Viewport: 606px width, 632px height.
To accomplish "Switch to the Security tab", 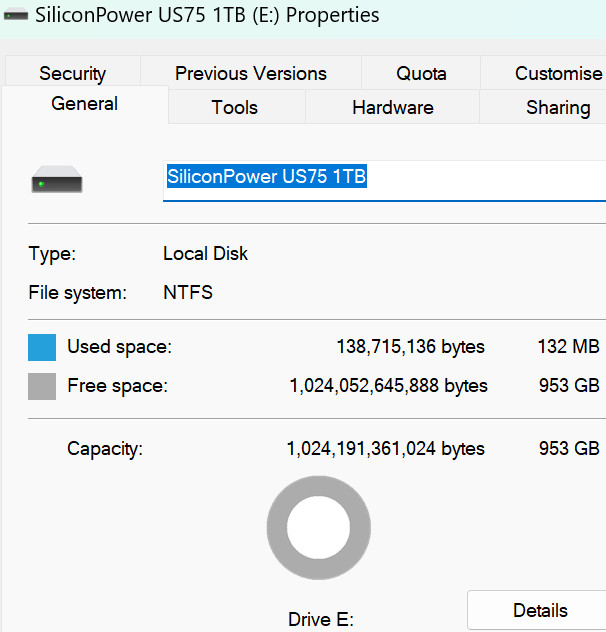I will pyautogui.click(x=72, y=73).
